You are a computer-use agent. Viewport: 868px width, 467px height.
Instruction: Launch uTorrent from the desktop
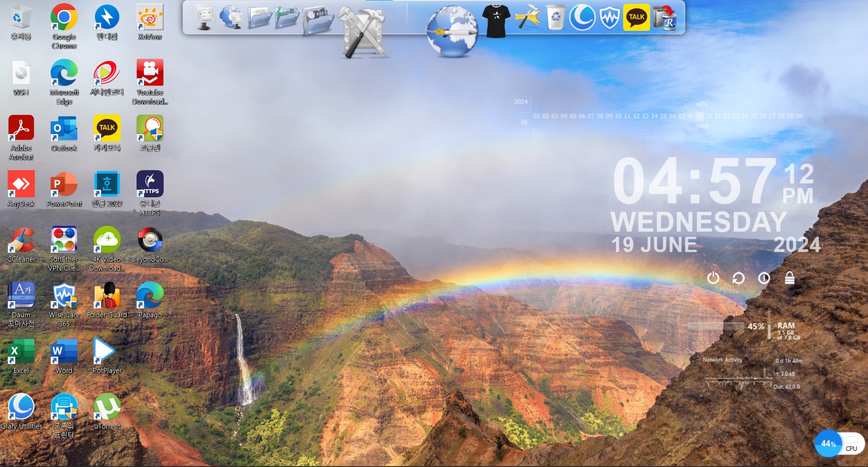[107, 412]
